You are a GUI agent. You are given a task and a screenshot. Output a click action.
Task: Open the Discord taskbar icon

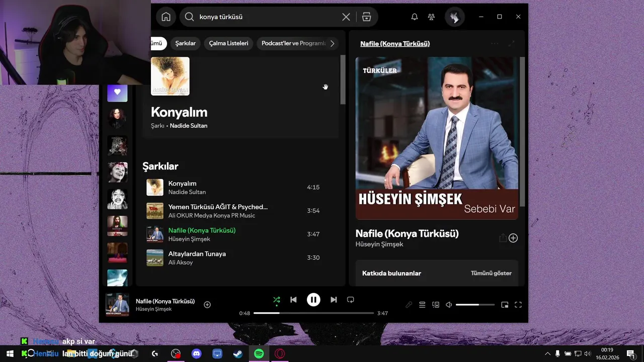coord(197,354)
